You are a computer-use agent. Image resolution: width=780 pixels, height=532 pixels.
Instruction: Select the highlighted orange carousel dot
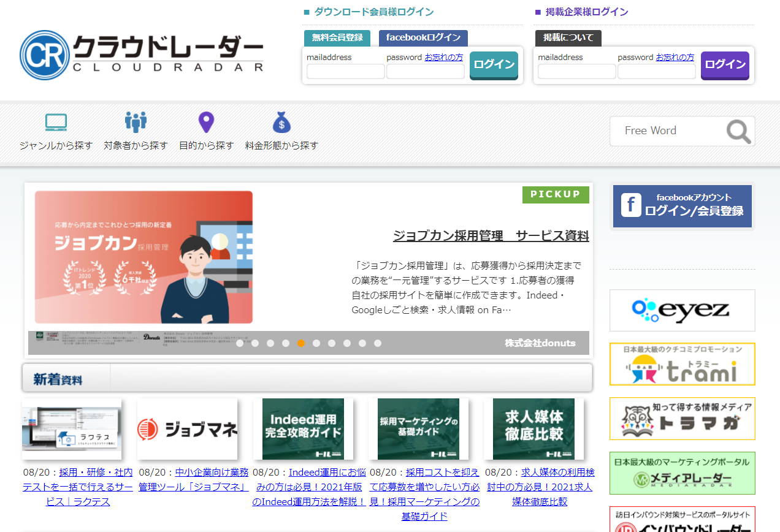pos(301,343)
